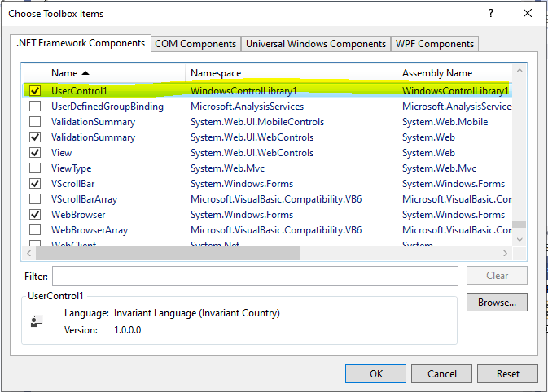Click the Browse... button
This screenshot has width=548, height=392.
[497, 303]
